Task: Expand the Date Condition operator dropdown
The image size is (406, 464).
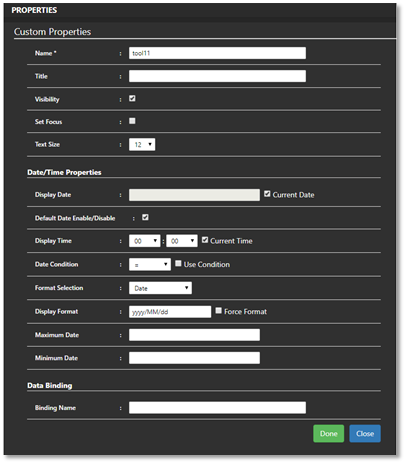Action: [x=150, y=264]
